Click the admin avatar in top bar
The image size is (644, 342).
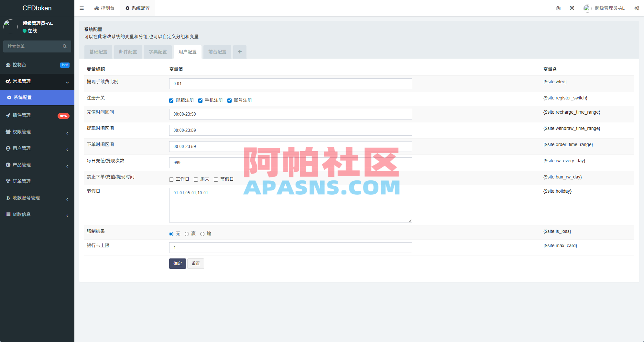tap(587, 8)
